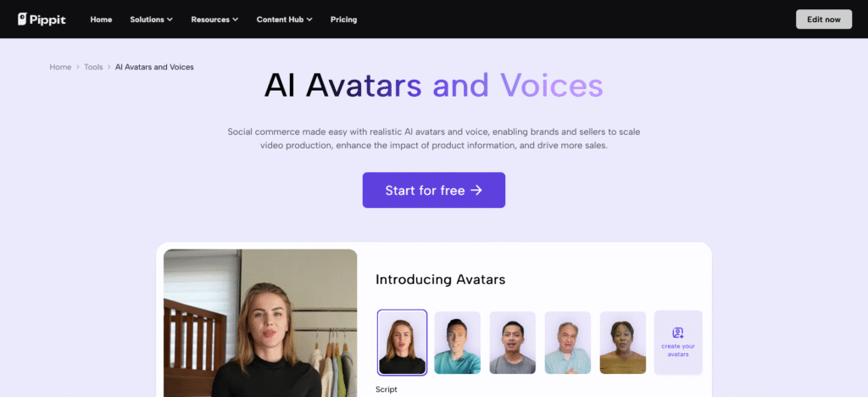Screen dimensions: 868x397
Task: Expand the Solutions dropdown menu
Action: coord(151,20)
